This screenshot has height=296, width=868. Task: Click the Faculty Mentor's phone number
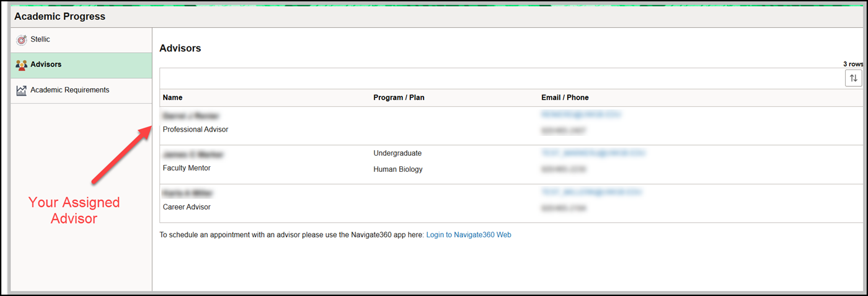click(x=564, y=169)
